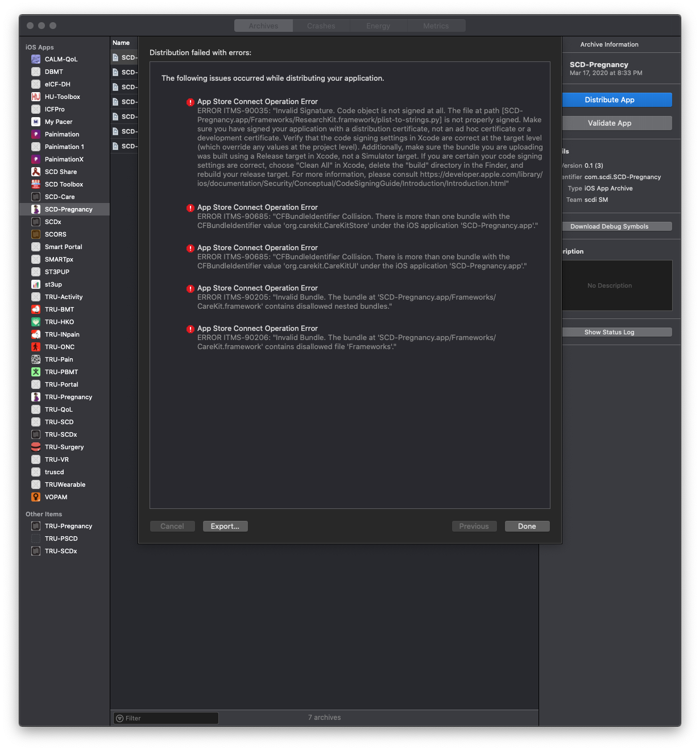Viewport: 700px width, 750px height.
Task: Click Show Status Log
Action: point(616,332)
